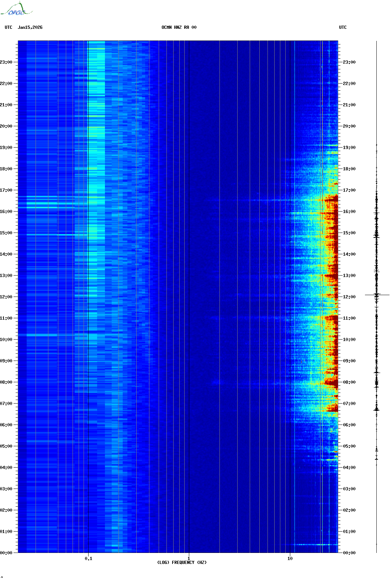Click the (LOG) FREQUENCY (HZ) axis label
This screenshot has height=581, width=392.
[x=182, y=563]
